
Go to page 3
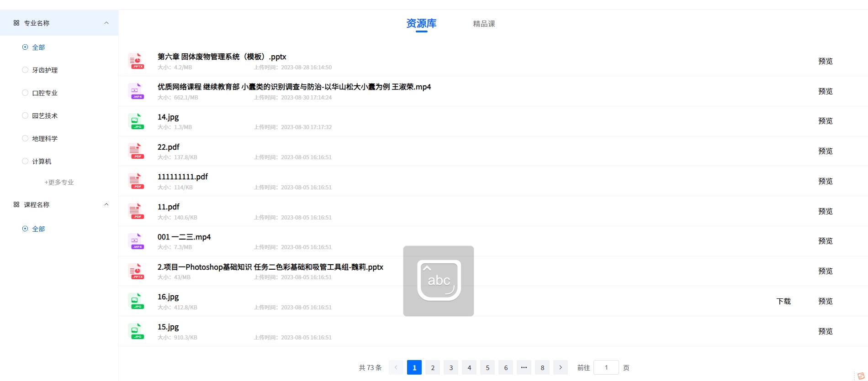pos(451,367)
